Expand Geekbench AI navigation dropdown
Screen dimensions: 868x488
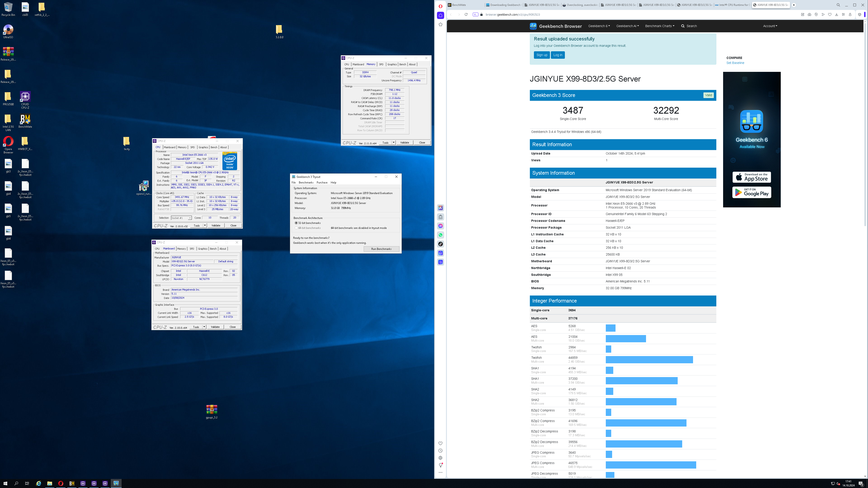tap(627, 26)
